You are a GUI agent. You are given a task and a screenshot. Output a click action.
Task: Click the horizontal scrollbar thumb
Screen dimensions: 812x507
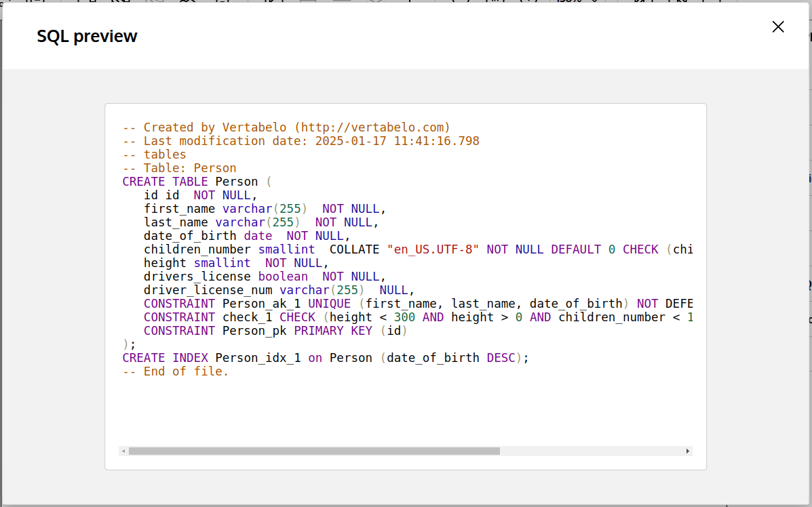[x=313, y=451]
